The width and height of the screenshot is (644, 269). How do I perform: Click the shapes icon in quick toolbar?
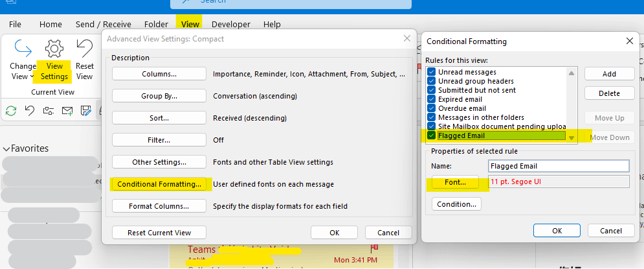pyautogui.click(x=49, y=110)
